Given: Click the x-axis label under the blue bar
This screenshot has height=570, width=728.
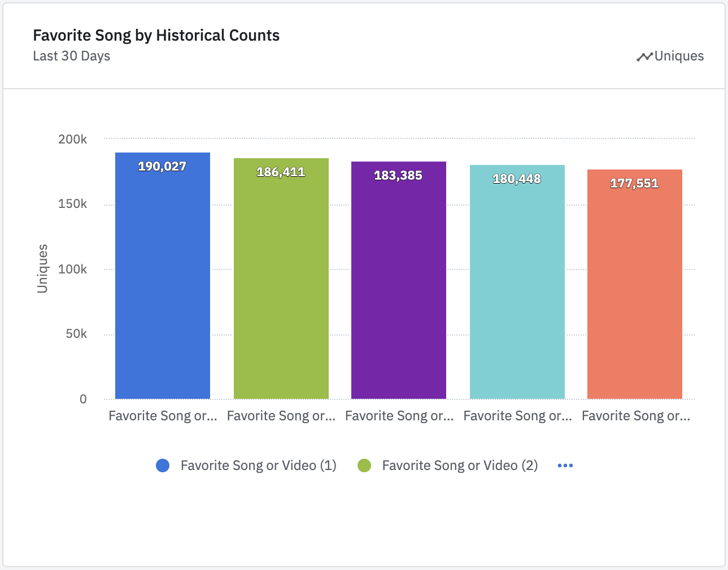Looking at the screenshot, I should pyautogui.click(x=163, y=416).
